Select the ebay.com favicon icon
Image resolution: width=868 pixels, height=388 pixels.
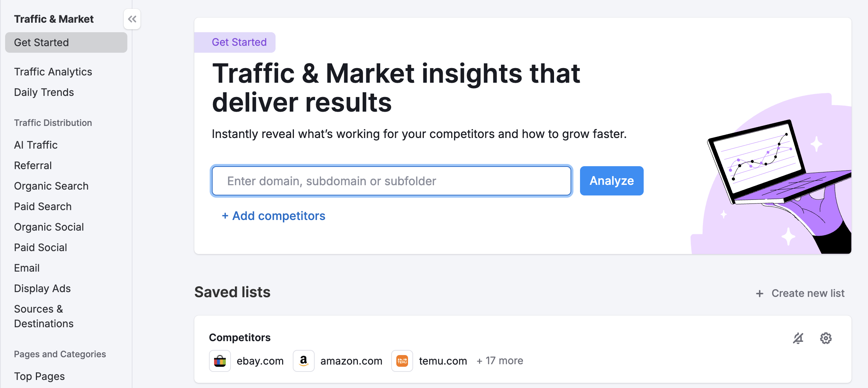220,361
